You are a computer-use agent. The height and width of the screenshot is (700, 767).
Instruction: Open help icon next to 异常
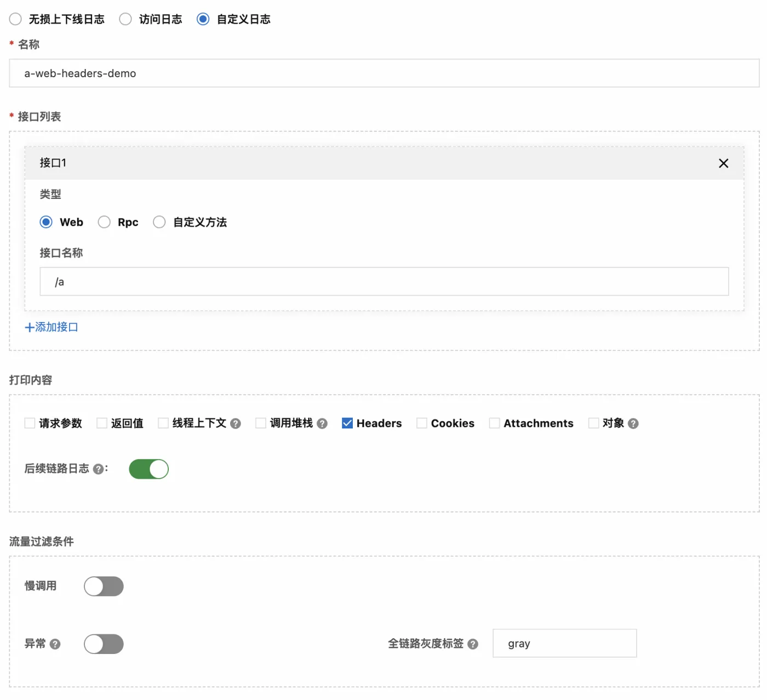pyautogui.click(x=55, y=644)
